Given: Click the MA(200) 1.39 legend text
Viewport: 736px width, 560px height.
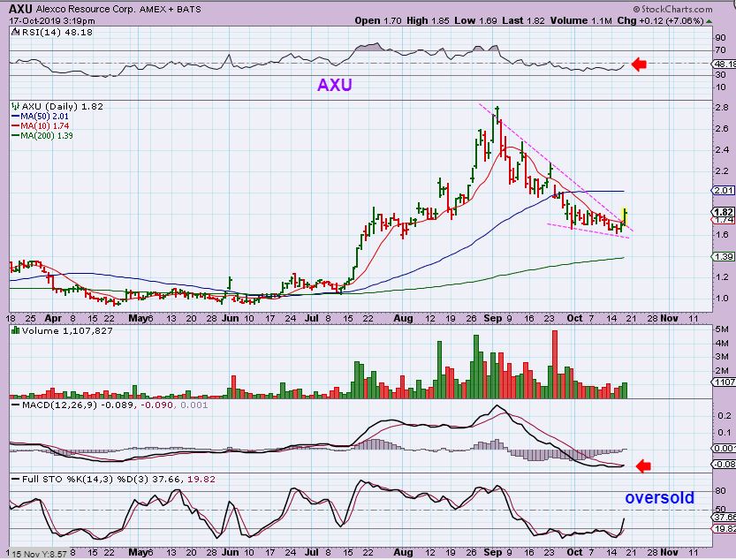Looking at the screenshot, I should [47, 136].
